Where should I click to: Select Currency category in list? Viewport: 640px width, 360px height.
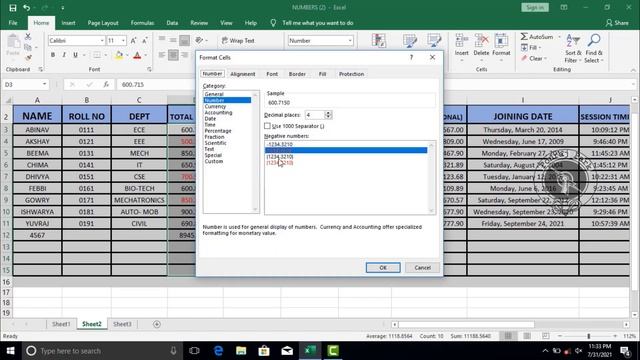pos(215,106)
